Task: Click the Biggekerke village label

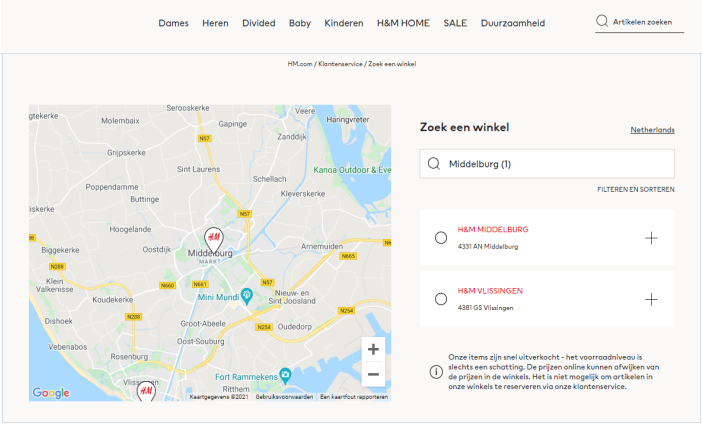Action: [x=60, y=250]
